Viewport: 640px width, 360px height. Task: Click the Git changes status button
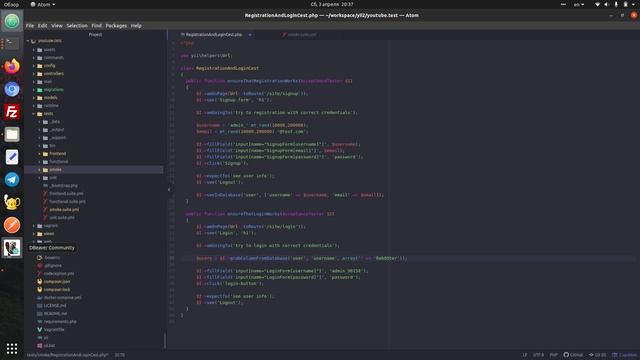point(598,355)
